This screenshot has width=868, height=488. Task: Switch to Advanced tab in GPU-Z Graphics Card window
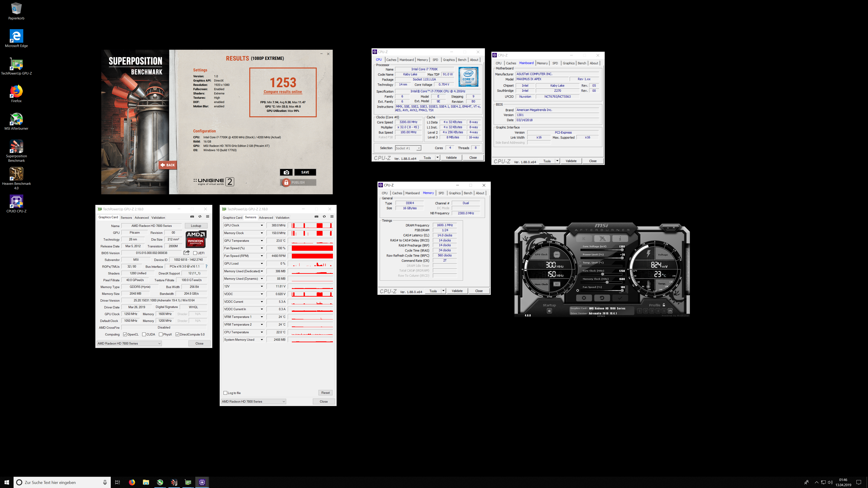142,218
